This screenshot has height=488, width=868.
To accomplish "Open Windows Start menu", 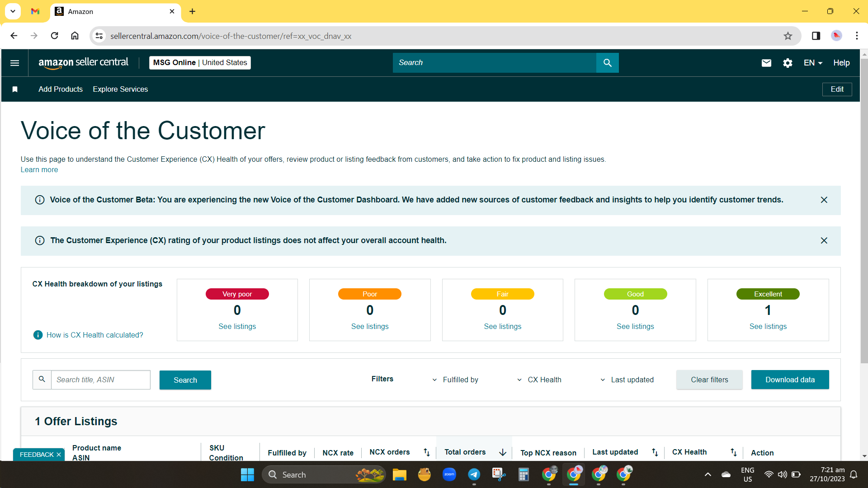I will point(247,474).
